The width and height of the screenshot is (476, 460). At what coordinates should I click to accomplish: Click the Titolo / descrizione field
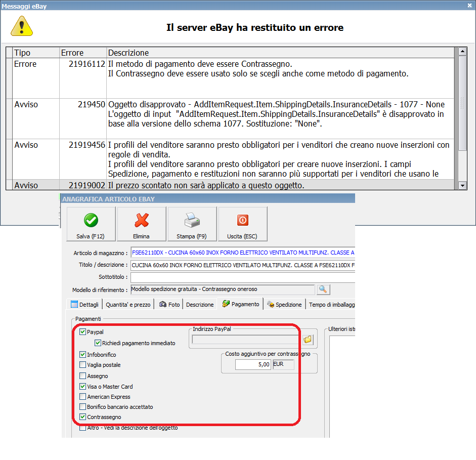click(243, 265)
